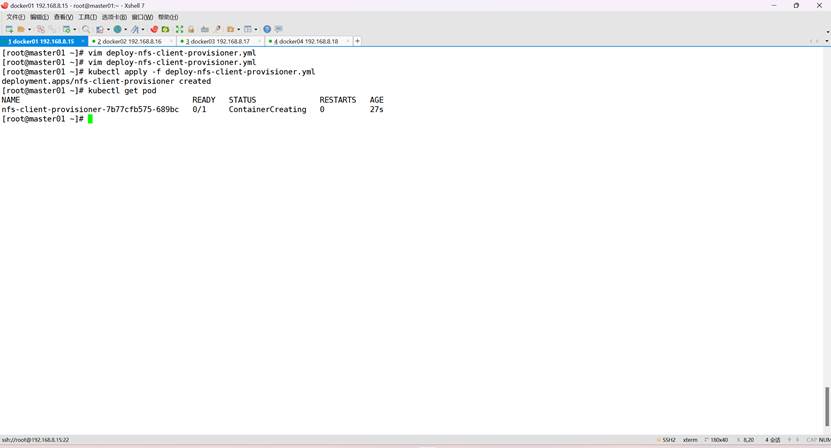Click the pane layout icon
831x448 pixels.
click(x=247, y=29)
